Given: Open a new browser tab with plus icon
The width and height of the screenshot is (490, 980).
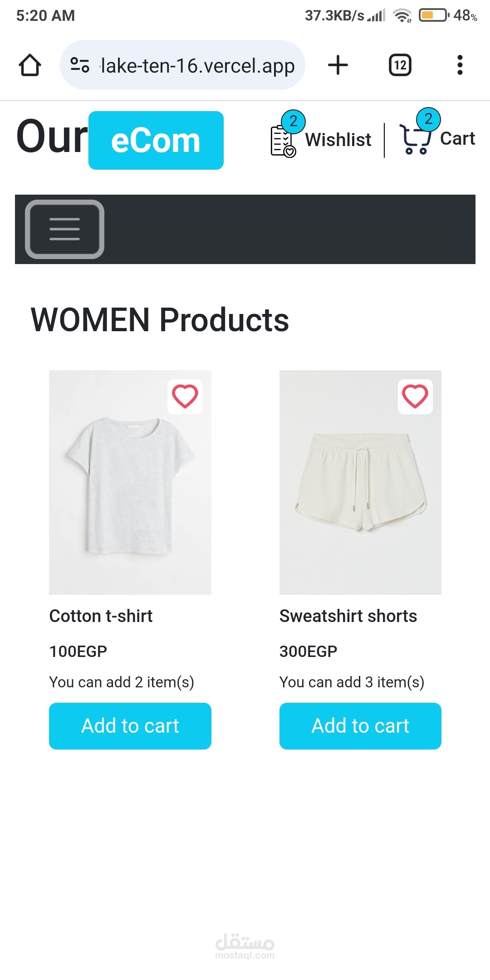Looking at the screenshot, I should [338, 65].
